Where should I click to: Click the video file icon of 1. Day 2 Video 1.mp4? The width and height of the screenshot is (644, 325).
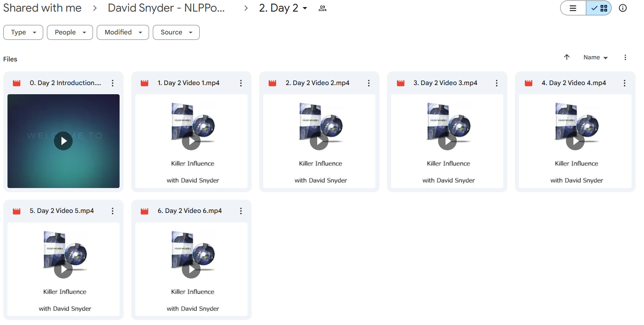144,83
